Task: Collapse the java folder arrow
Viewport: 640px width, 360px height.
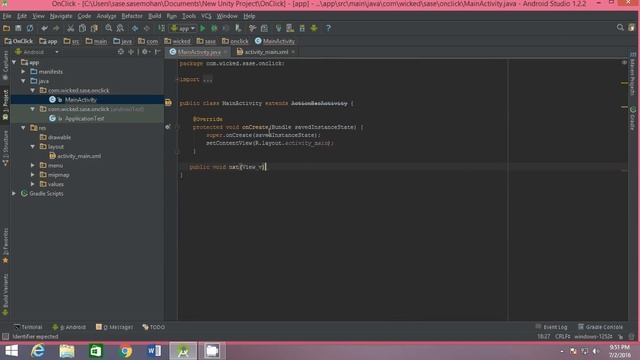Action: (23, 81)
